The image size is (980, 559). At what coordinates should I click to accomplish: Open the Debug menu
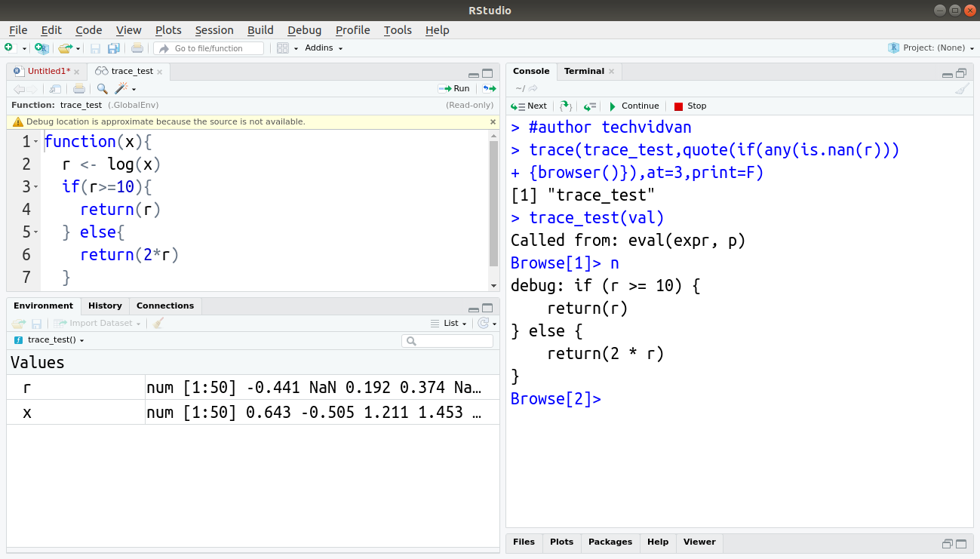(x=304, y=30)
